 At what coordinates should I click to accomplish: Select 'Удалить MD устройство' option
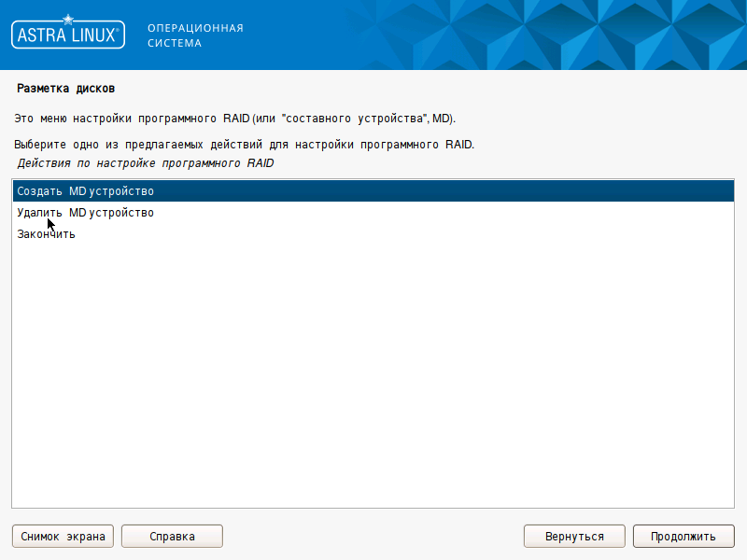(85, 213)
